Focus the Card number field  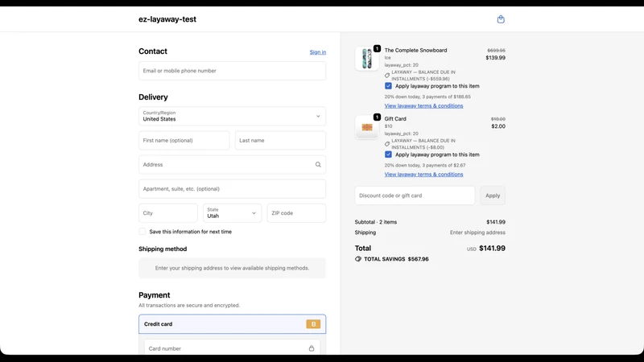232,348
